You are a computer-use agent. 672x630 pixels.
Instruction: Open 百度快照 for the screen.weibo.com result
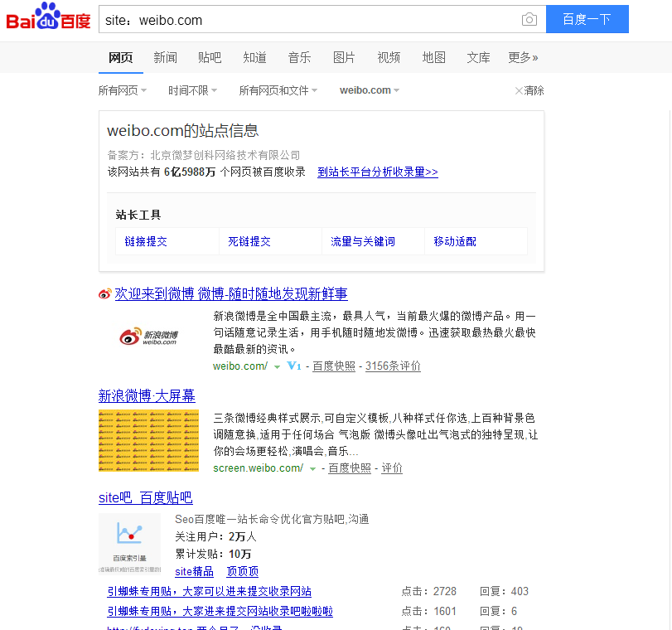click(350, 468)
